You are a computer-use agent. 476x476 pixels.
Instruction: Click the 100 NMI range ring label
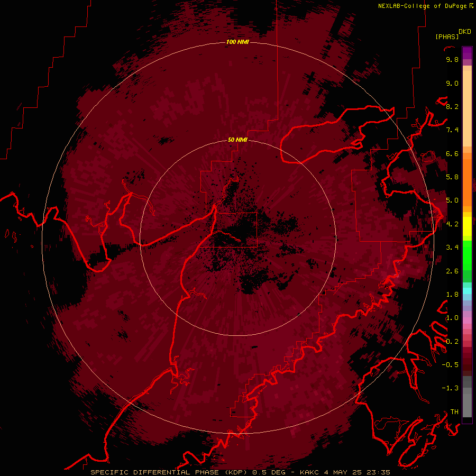237,42
